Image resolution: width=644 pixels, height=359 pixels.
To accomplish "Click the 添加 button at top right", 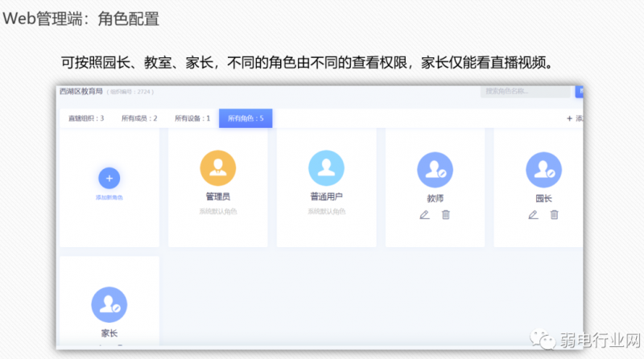I will coord(575,118).
